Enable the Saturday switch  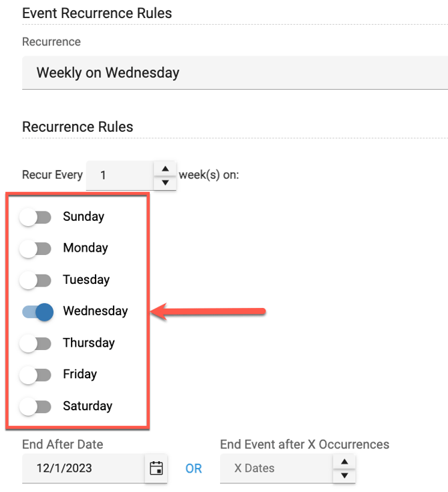point(35,406)
